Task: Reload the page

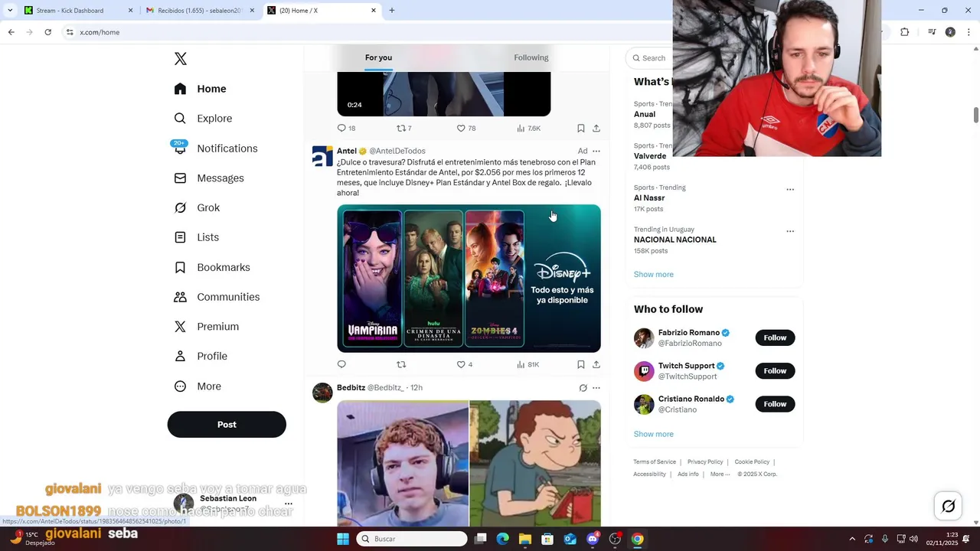Action: (x=47, y=32)
